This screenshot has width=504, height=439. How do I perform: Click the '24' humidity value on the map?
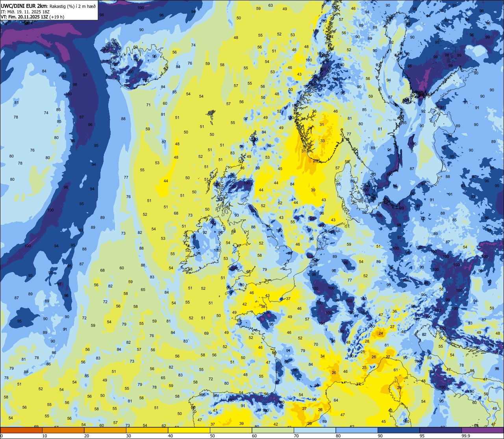point(380,333)
